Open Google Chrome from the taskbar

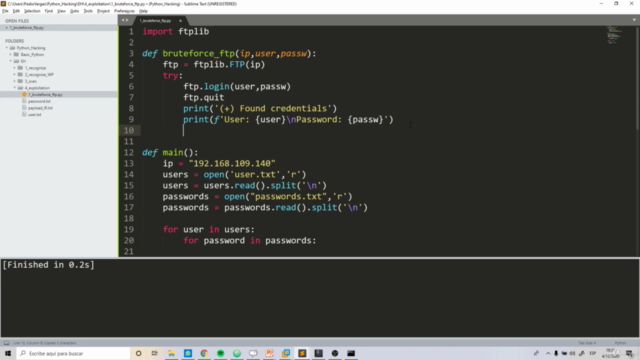coord(204,353)
